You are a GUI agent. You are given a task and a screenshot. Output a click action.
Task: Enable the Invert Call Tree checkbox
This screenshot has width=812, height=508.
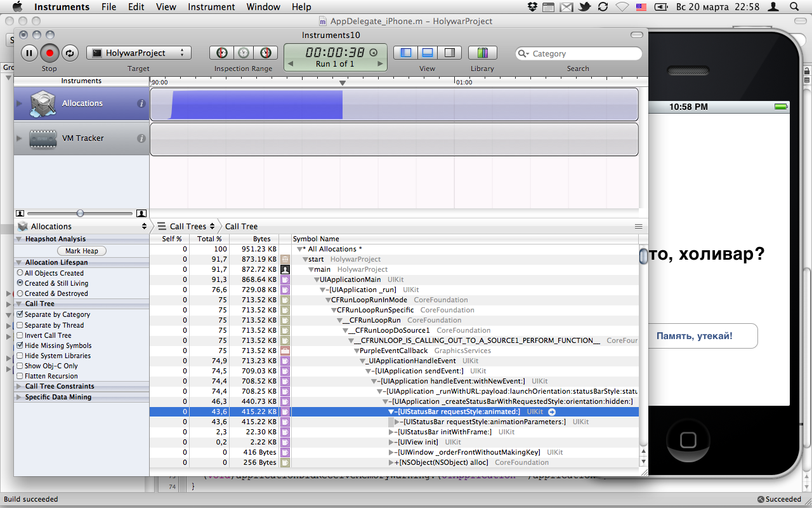[x=20, y=335]
